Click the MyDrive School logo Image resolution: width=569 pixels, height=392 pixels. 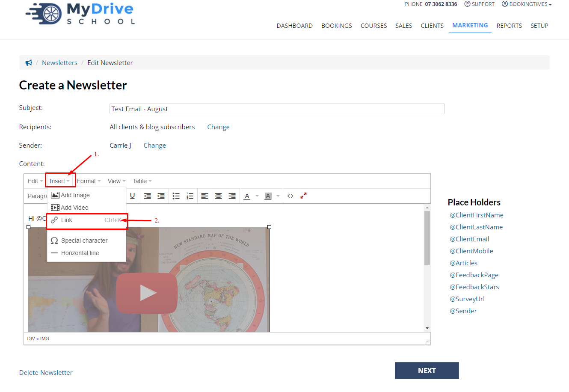[x=80, y=14]
